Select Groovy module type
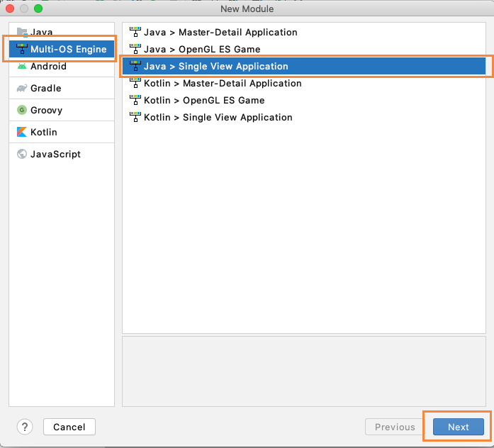This screenshot has width=494, height=448. [62, 110]
